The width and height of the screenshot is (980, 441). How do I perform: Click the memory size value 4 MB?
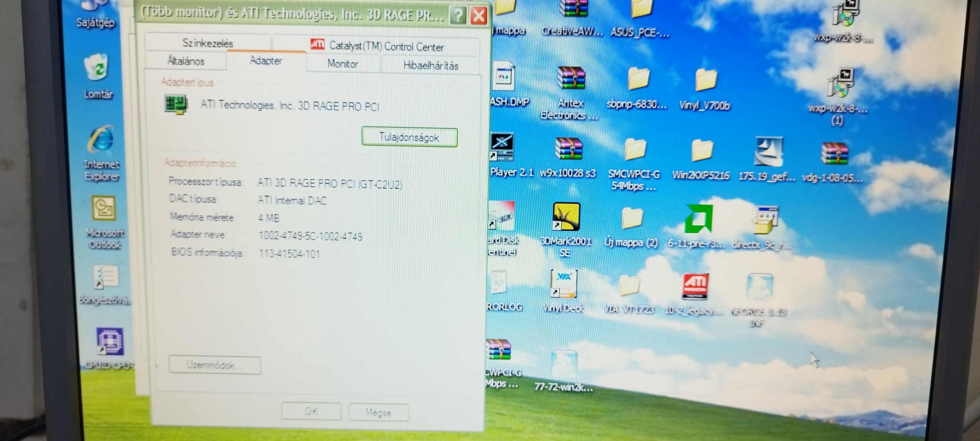point(268,218)
